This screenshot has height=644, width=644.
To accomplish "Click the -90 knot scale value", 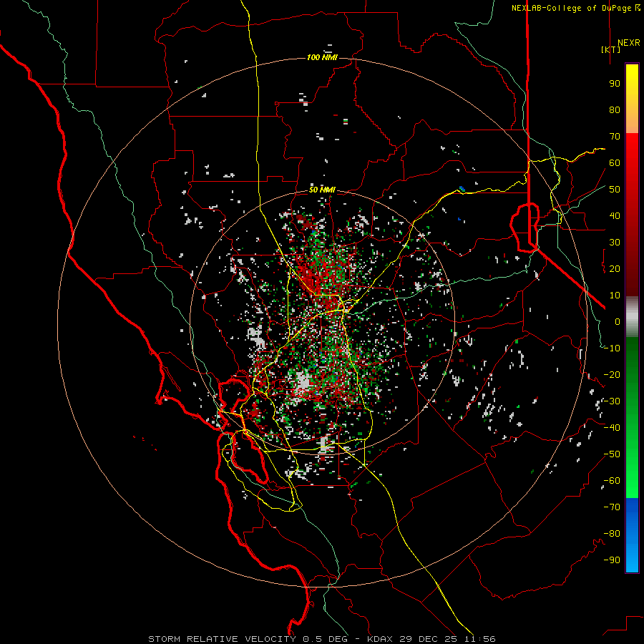I will (612, 560).
